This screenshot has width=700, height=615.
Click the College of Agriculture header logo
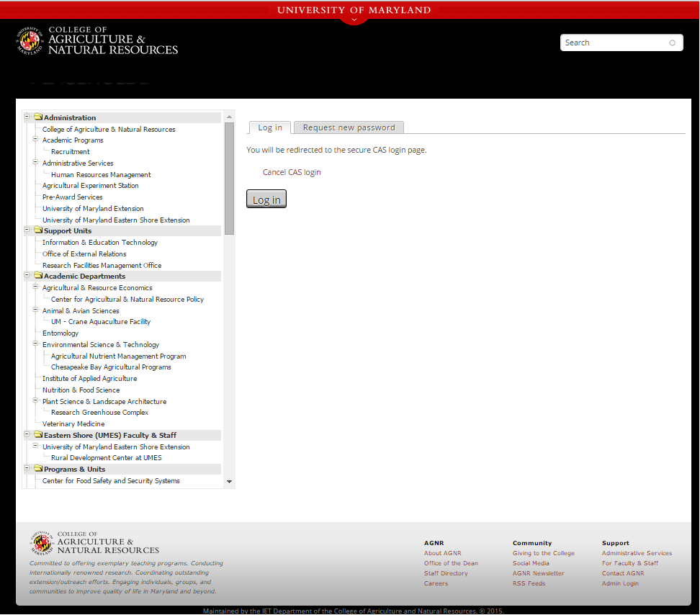coord(97,40)
